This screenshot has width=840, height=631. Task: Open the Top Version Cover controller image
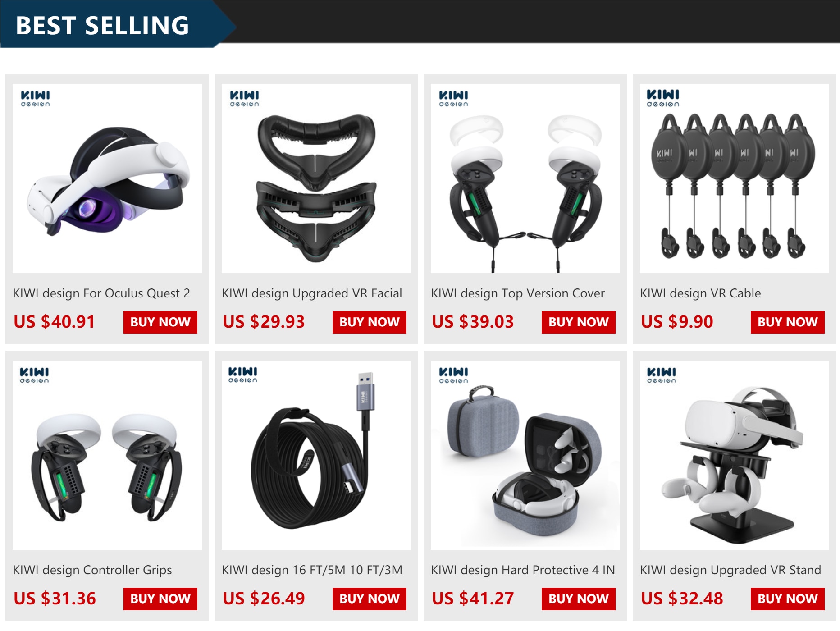coord(525,178)
